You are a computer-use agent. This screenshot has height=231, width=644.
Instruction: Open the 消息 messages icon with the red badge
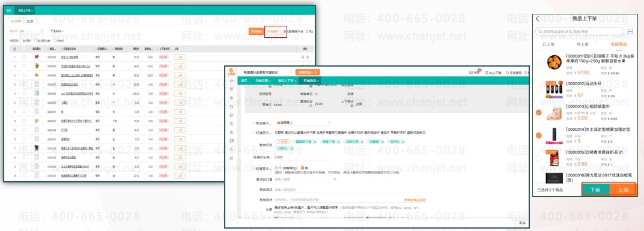[475, 72]
